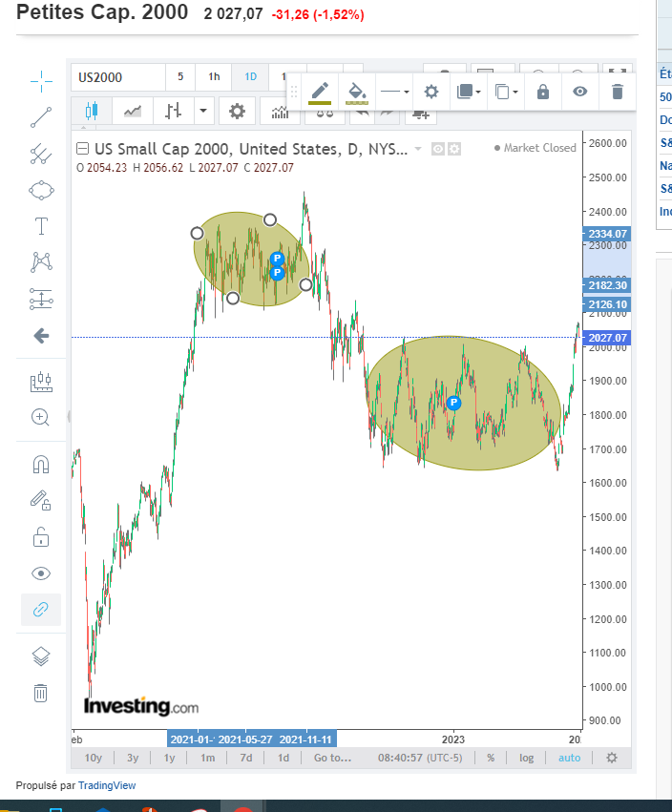Screen dimensions: 672x812
Task: Change ellipse line color pencil swatch
Action: (320, 93)
